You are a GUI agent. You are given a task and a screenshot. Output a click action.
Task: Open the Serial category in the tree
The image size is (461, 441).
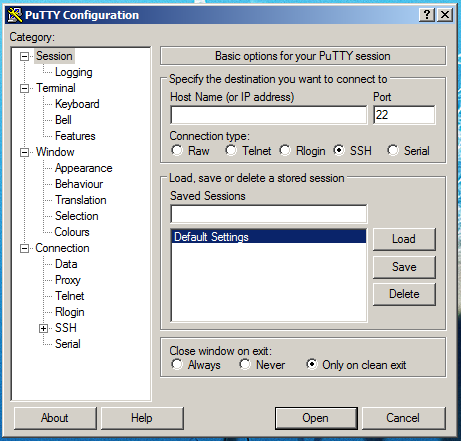[x=68, y=344]
